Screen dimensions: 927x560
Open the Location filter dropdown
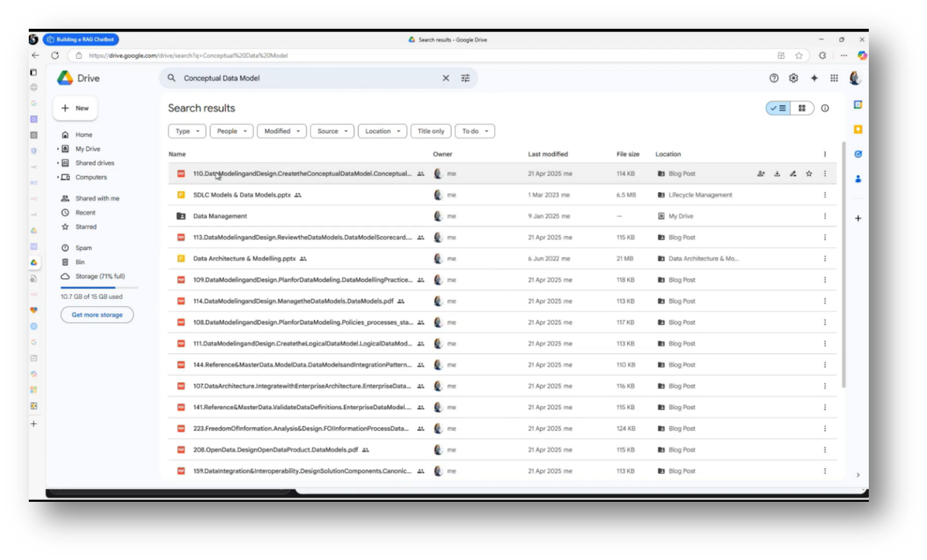coord(382,131)
